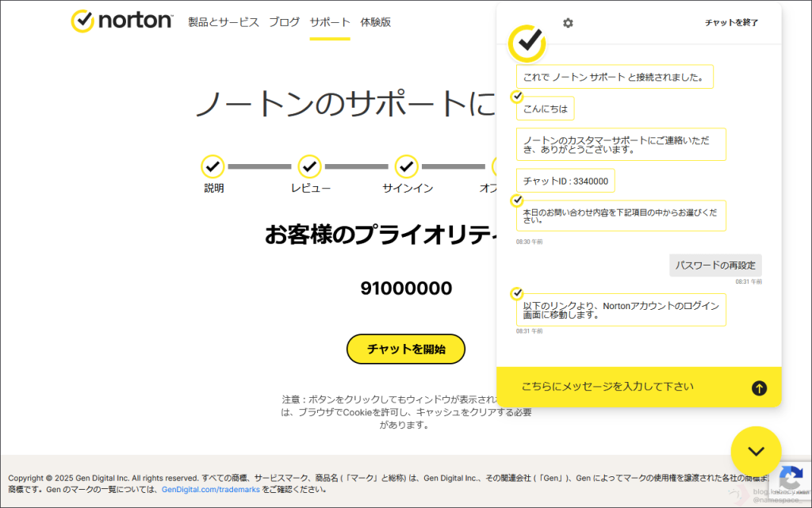Click the Norton logo in header
This screenshot has height=508, width=812.
coord(121,21)
